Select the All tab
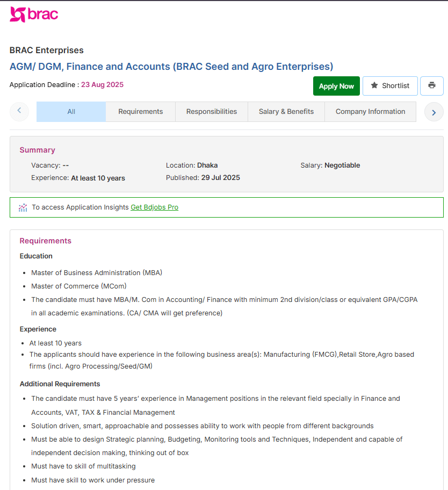The height and width of the screenshot is (490, 448). pyautogui.click(x=71, y=112)
